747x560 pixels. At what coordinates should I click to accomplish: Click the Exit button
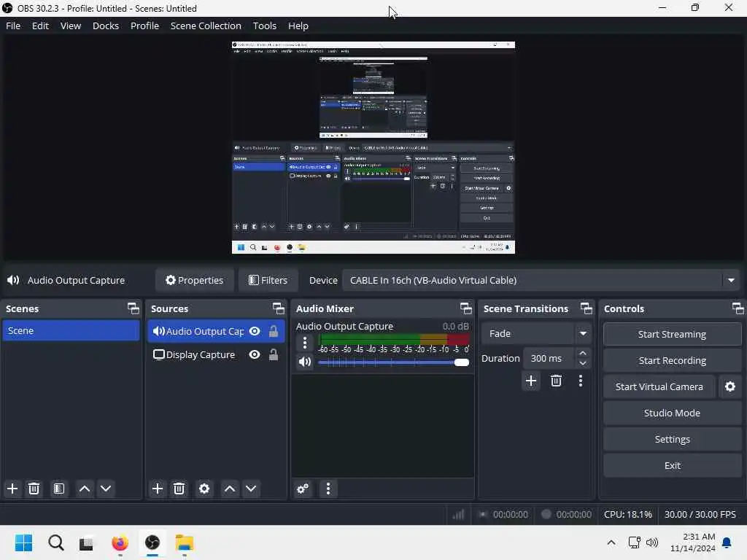pos(672,465)
